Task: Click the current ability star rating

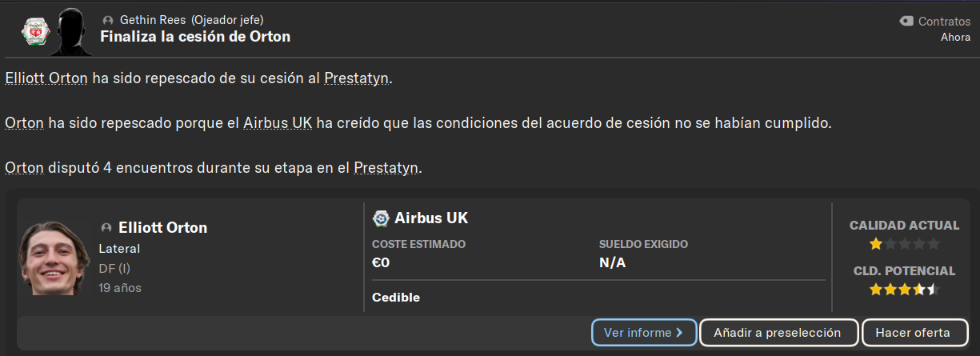Action: click(x=904, y=244)
